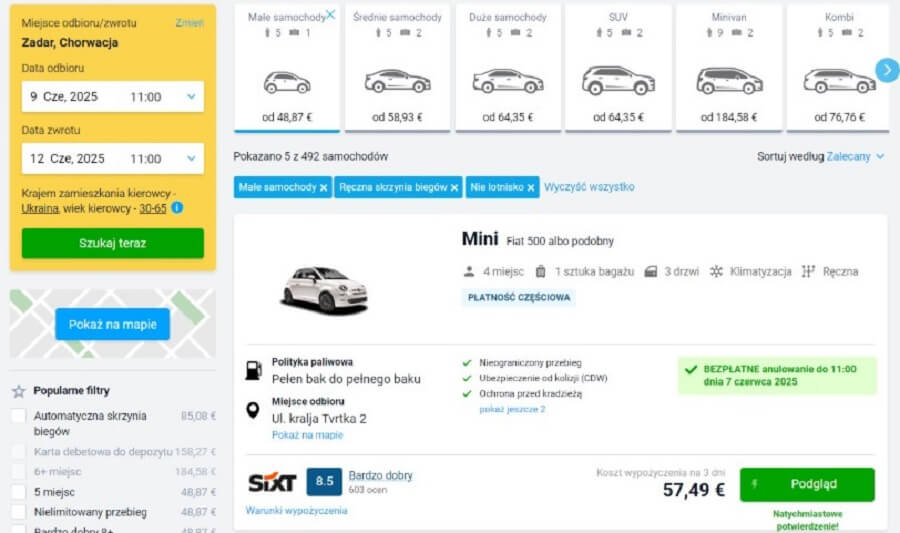Remove the 'Ręczna skrzynia biegów' filter chip
Viewport: 900px width, 533px height.
[x=454, y=187]
